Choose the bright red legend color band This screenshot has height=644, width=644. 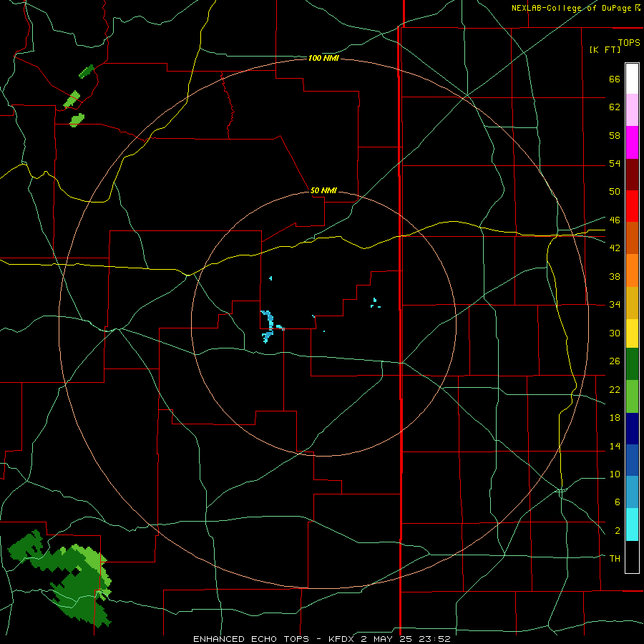[x=632, y=206]
